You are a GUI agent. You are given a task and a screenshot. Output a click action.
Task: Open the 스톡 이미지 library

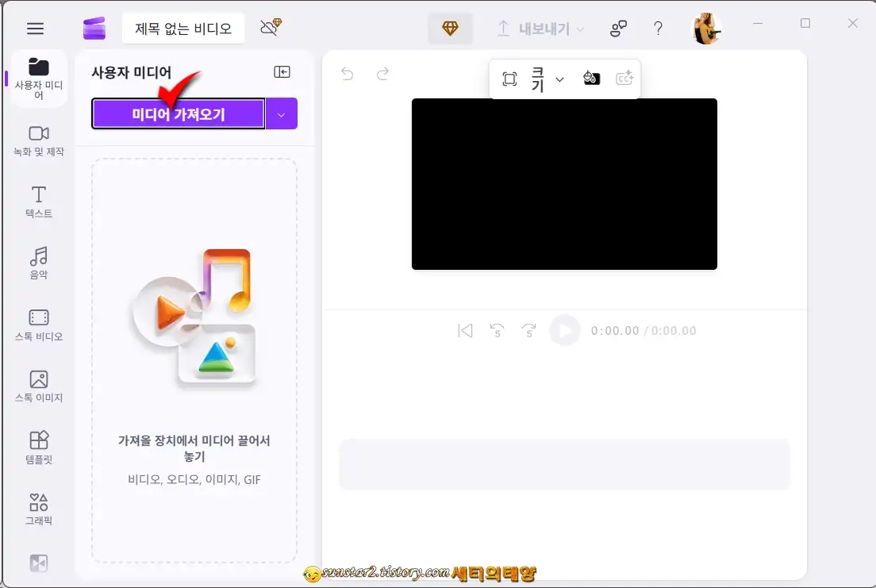click(x=39, y=386)
